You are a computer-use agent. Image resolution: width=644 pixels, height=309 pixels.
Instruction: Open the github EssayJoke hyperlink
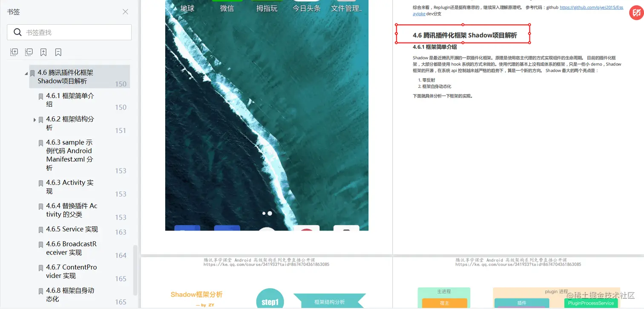592,7
